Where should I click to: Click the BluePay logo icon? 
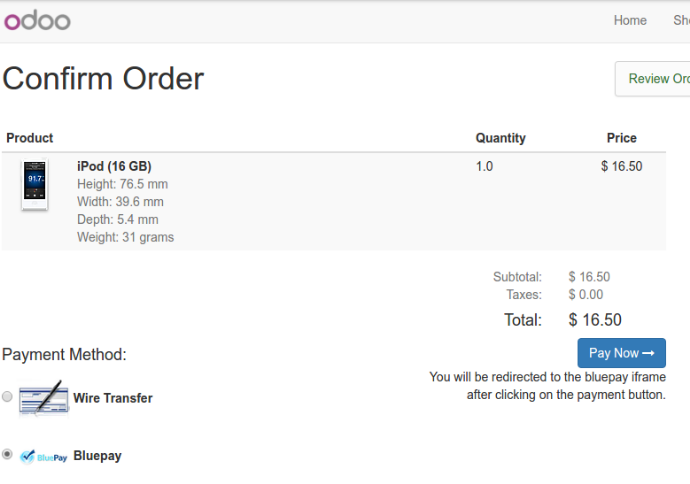(44, 457)
